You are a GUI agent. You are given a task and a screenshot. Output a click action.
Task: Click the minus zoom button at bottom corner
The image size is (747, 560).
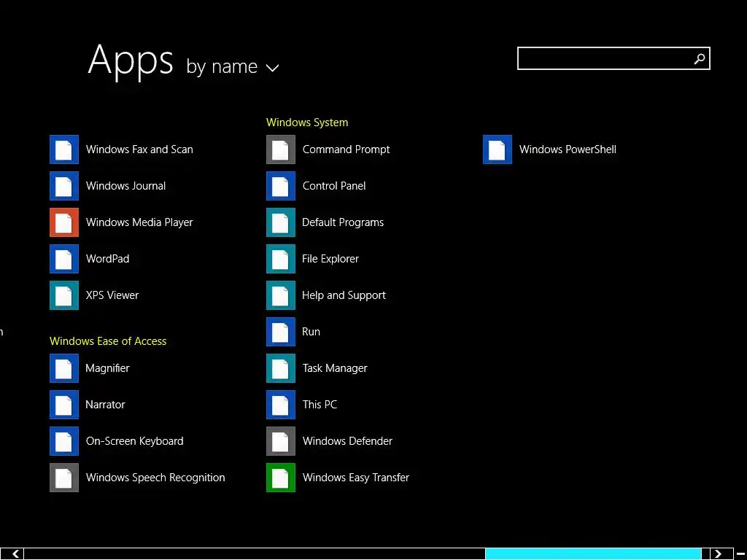pyautogui.click(x=740, y=554)
